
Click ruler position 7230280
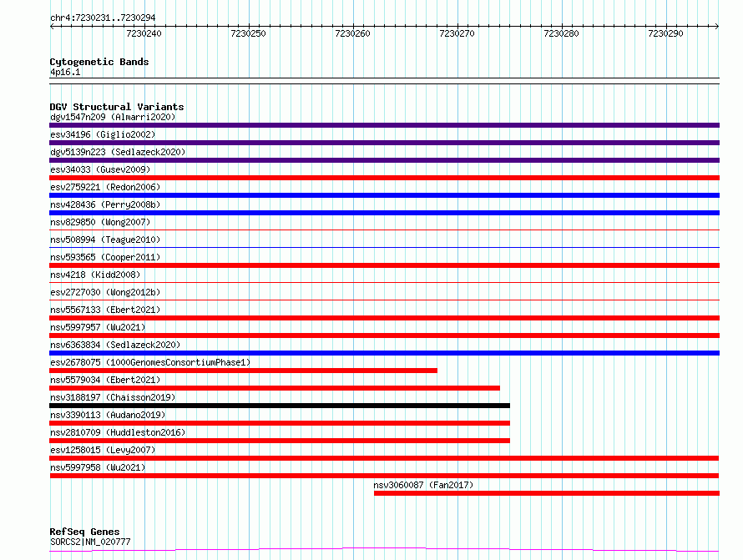click(561, 33)
